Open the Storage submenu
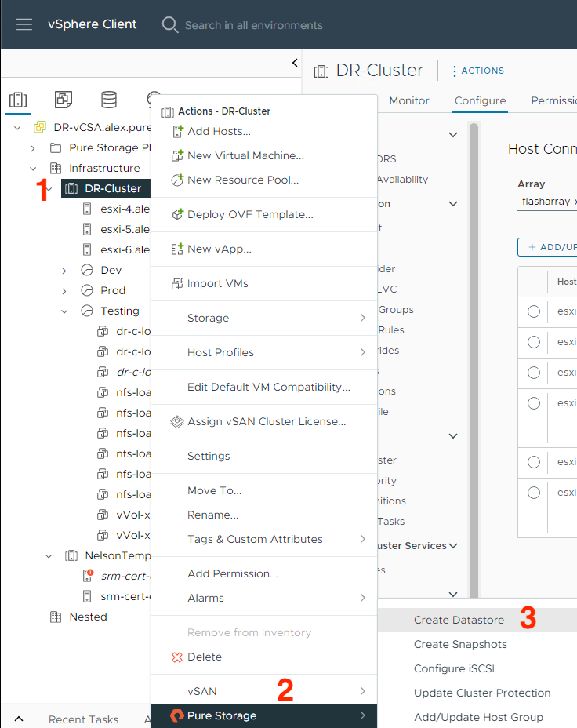The height and width of the screenshot is (728, 577). pos(264,318)
